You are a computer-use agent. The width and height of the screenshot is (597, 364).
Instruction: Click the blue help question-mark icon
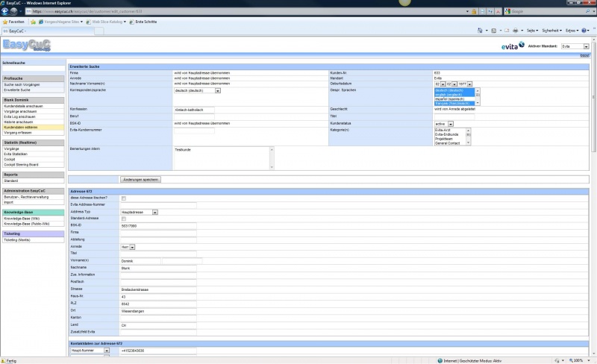584,31
